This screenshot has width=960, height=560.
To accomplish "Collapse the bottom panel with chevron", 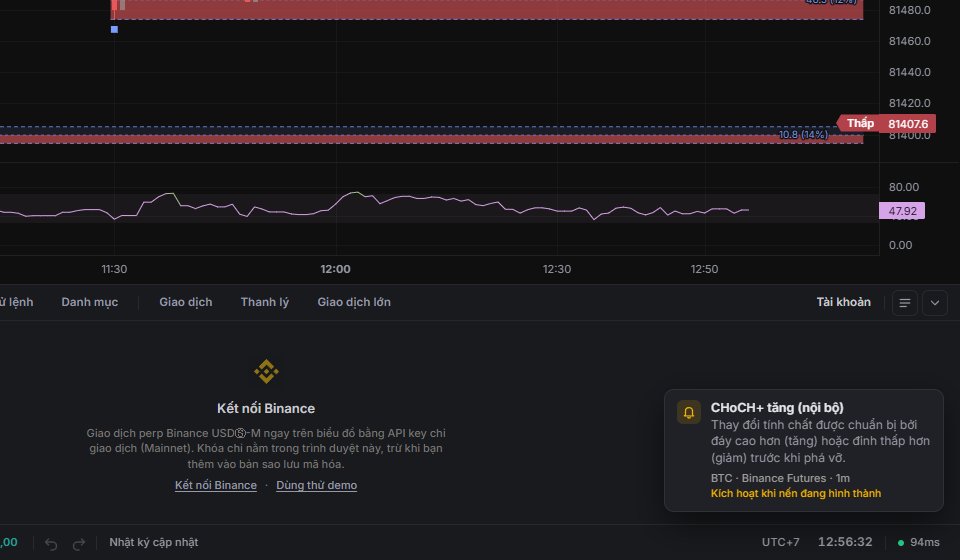I will coord(935,303).
